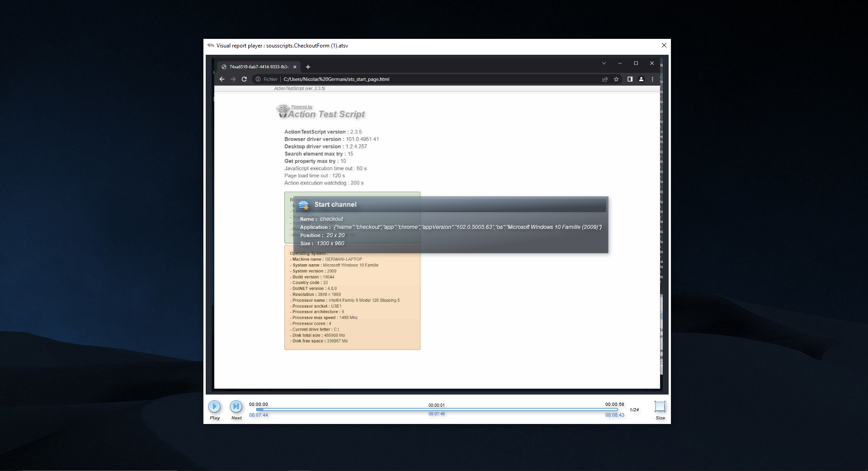The image size is (868, 471).
Task: Click the playback timeline progress bar
Action: [437, 409]
